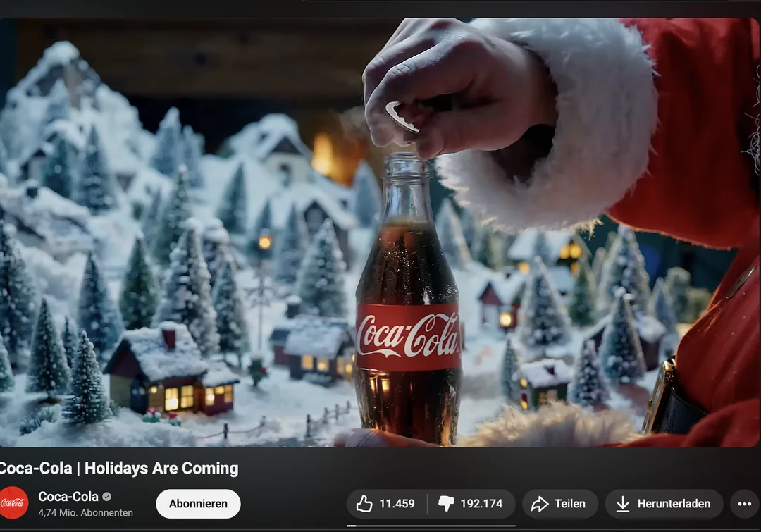Viewport: 761px width, 532px height.
Task: Click the Herunterladen download button
Action: pos(664,504)
